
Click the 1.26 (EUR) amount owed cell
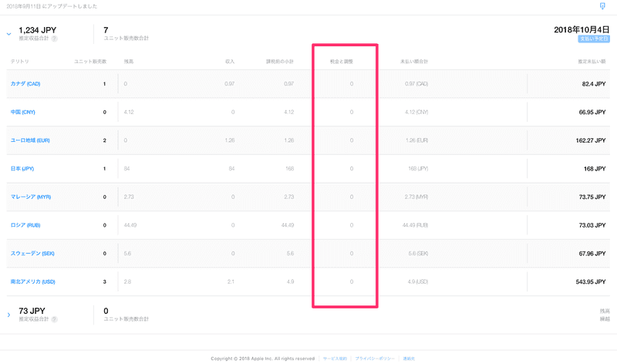[416, 141]
